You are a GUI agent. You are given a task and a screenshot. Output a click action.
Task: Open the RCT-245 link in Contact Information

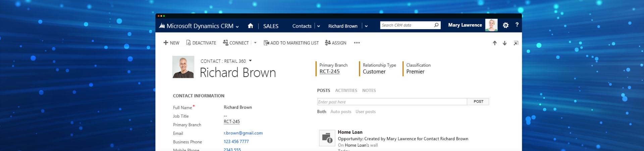pos(232,122)
